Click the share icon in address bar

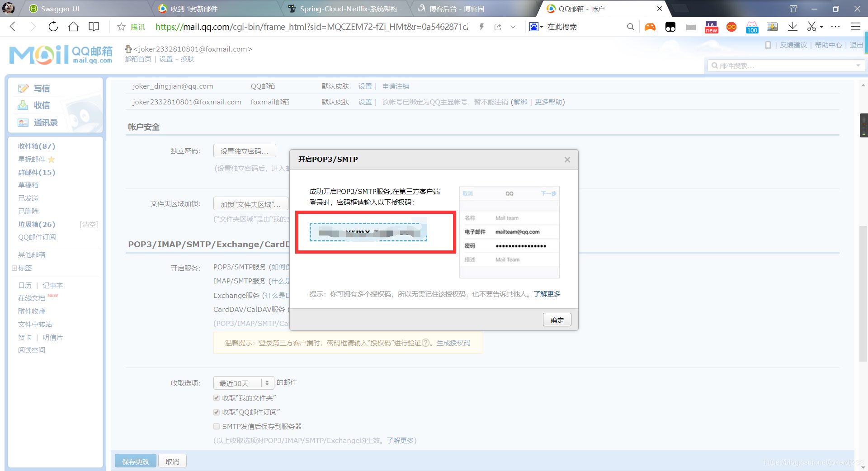498,27
